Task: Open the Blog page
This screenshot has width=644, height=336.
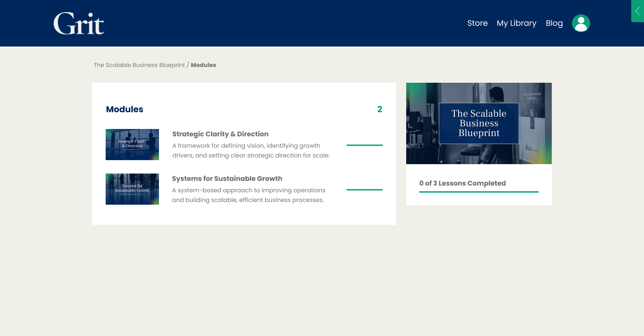Action: pos(554,23)
